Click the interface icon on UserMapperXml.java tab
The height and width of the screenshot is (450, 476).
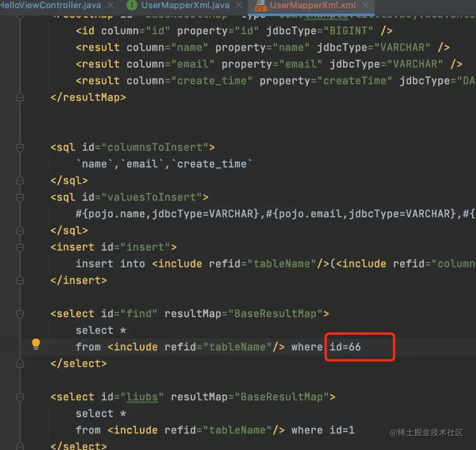[x=132, y=5]
